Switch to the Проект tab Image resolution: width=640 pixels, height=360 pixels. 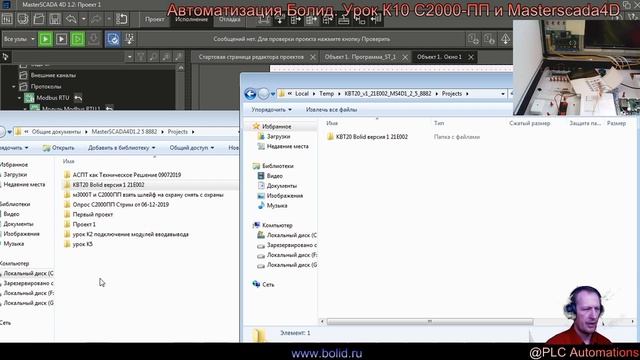coord(155,20)
